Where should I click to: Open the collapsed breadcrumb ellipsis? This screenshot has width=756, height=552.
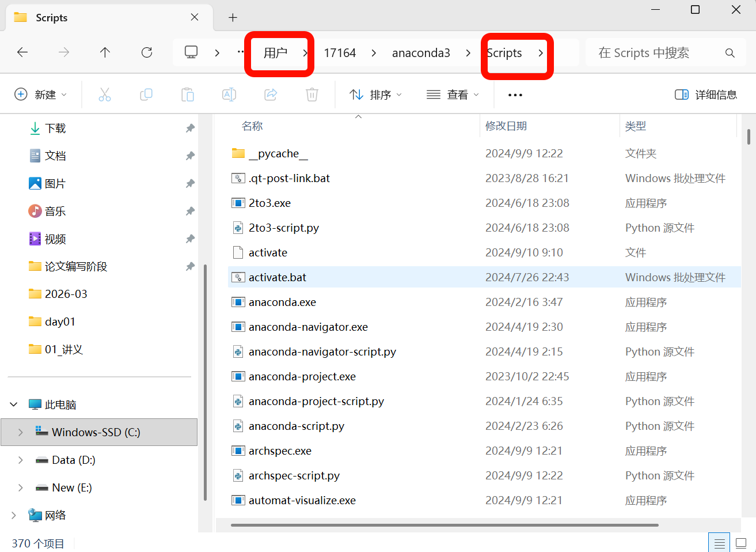click(241, 52)
